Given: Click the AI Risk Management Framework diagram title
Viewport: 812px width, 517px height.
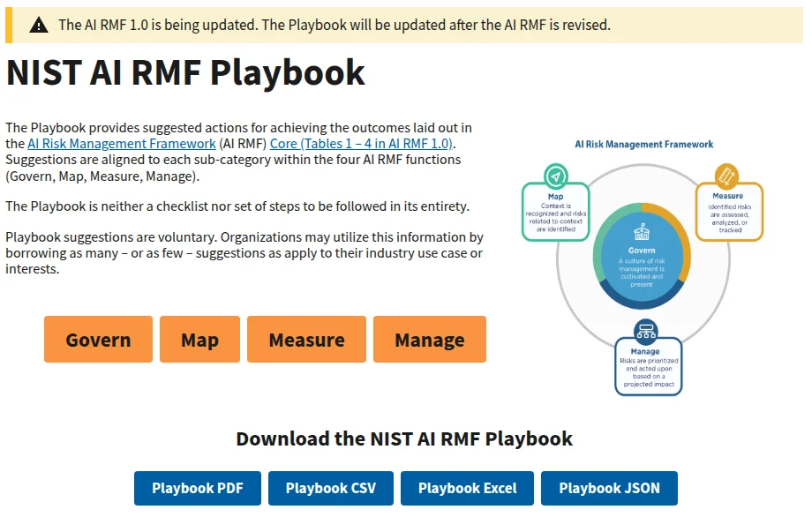Looking at the screenshot, I should pyautogui.click(x=643, y=145).
